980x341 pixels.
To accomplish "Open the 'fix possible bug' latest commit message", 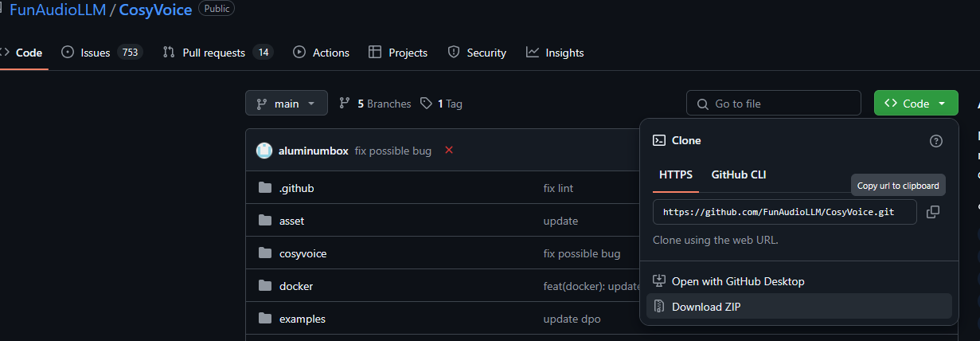I will tap(392, 151).
